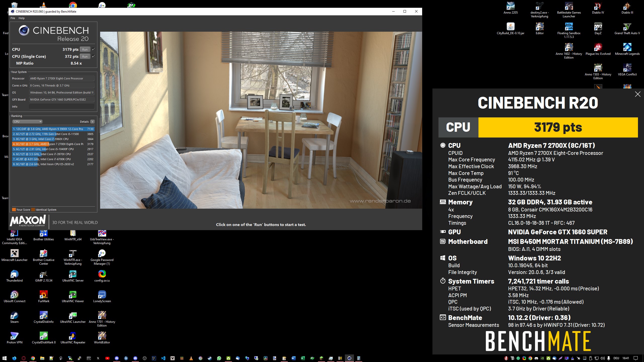Open Minecraft Legends desktop icon

pos(627,49)
